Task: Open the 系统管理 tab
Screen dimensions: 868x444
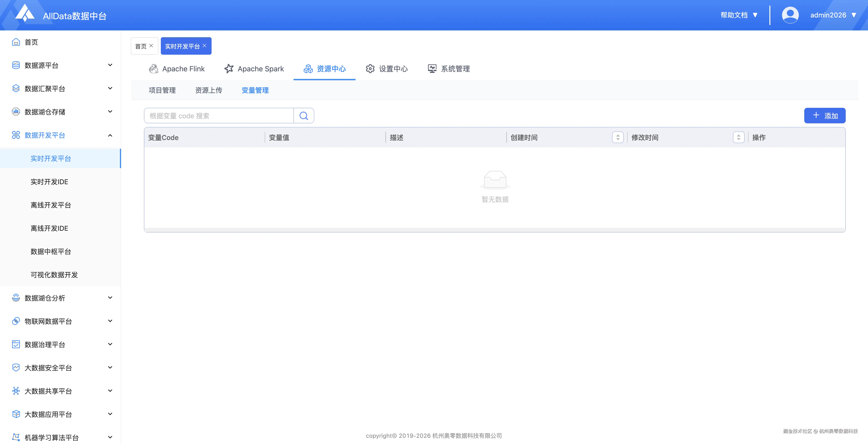Action: coord(449,69)
